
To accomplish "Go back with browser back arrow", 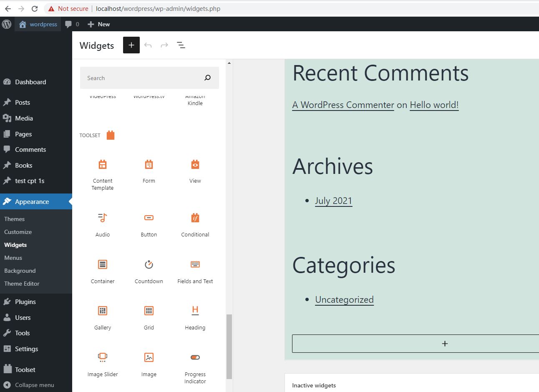I will click(x=8, y=8).
